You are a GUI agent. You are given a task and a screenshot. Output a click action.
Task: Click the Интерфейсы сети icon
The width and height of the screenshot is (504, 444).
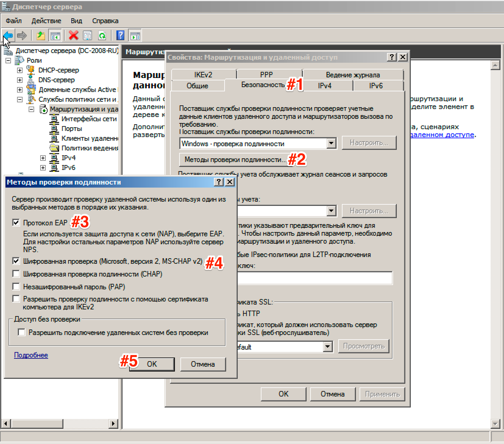[x=54, y=119]
